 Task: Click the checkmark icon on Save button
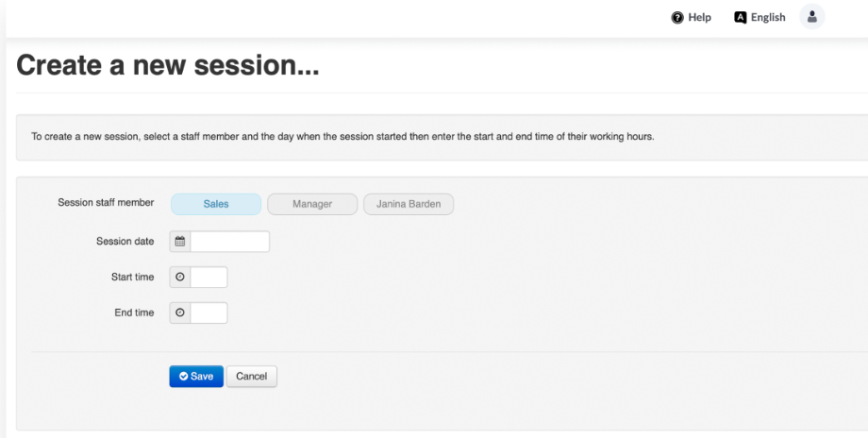tap(184, 377)
